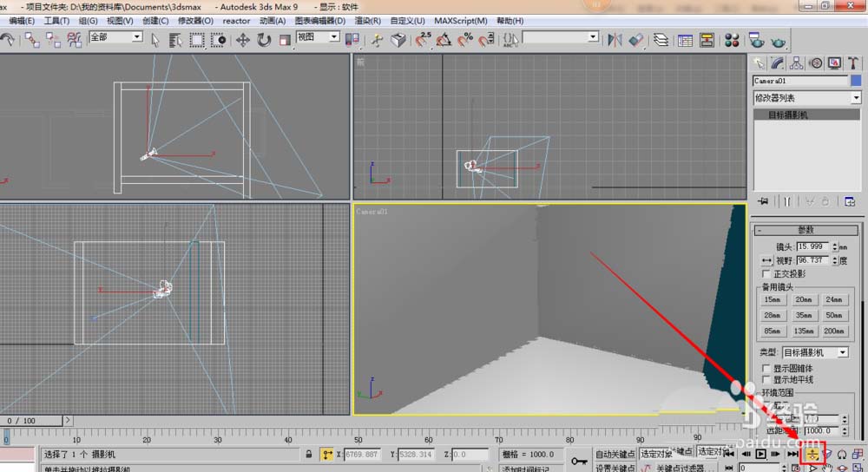Screen dimensions: 868x472
Task: Select the Move transform tool
Action: tap(243, 40)
